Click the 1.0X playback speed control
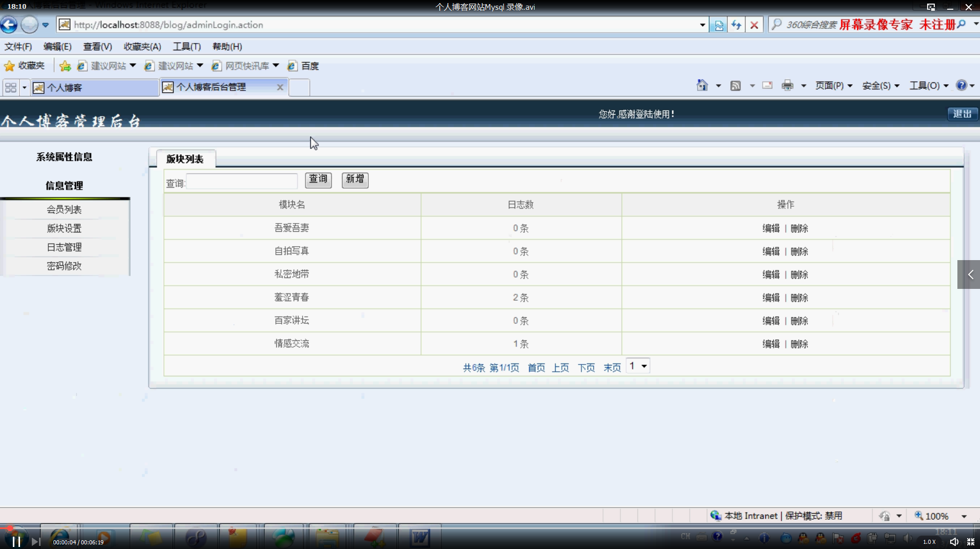Viewport: 980px width, 549px height. pyautogui.click(x=929, y=542)
